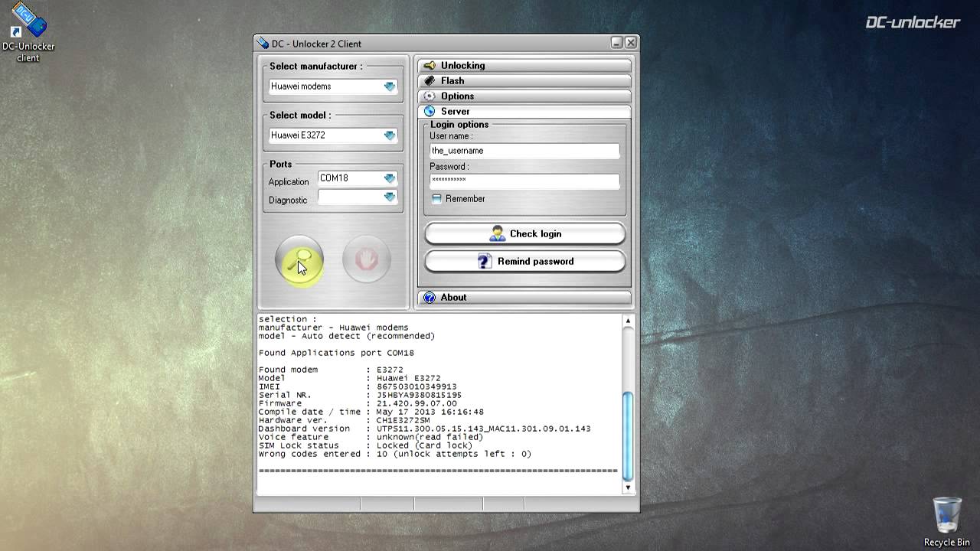Click the Remind password button
980x551 pixels.
click(524, 262)
